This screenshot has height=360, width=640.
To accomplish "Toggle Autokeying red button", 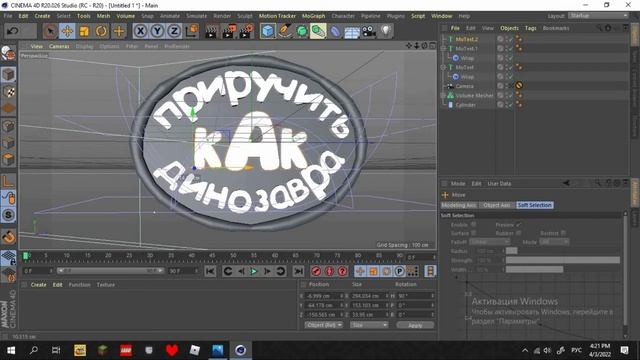I will point(329,271).
